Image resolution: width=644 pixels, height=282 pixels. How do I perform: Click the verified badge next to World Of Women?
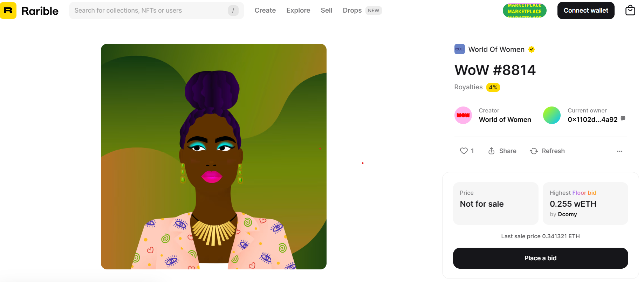coord(532,49)
